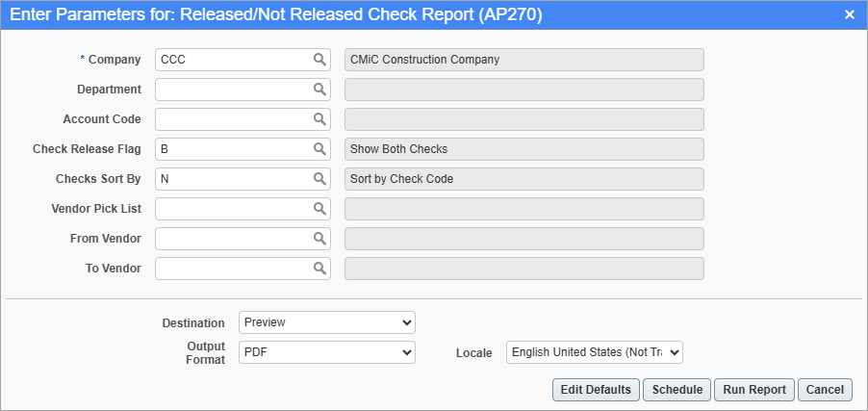Screen dimensions: 868x411
Task: Click the empty Department description box
Action: (524, 90)
